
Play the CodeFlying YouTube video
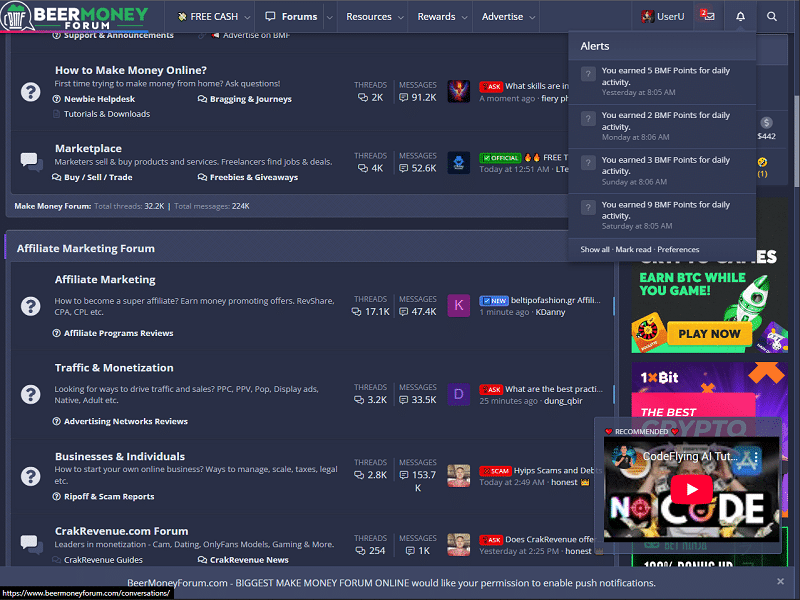click(691, 489)
